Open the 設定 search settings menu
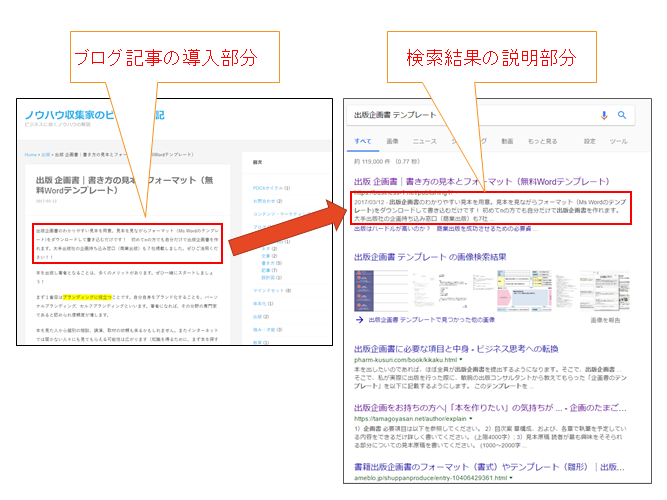 click(590, 141)
